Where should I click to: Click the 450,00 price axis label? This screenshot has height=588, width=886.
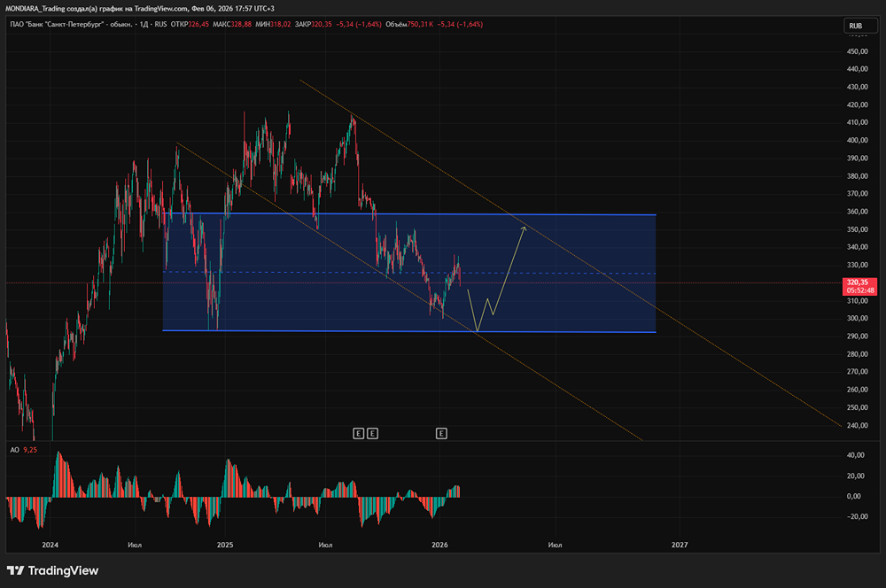coord(857,51)
